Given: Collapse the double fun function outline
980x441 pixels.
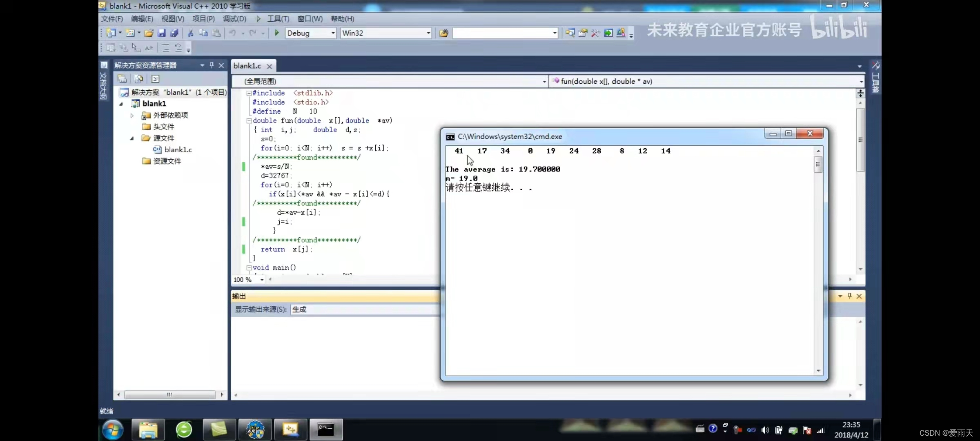Looking at the screenshot, I should 249,121.
